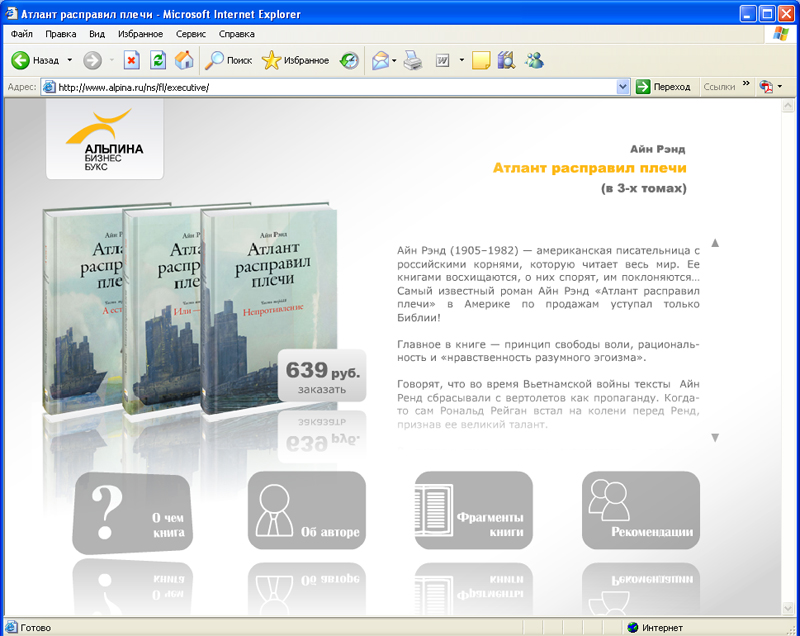Stop page loading with the red X icon
This screenshot has width=800, height=636.
point(132,61)
